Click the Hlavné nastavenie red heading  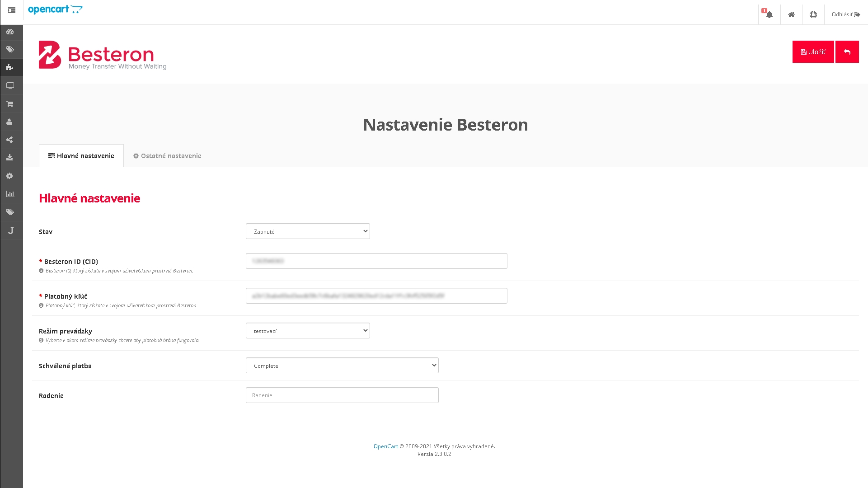[89, 198]
